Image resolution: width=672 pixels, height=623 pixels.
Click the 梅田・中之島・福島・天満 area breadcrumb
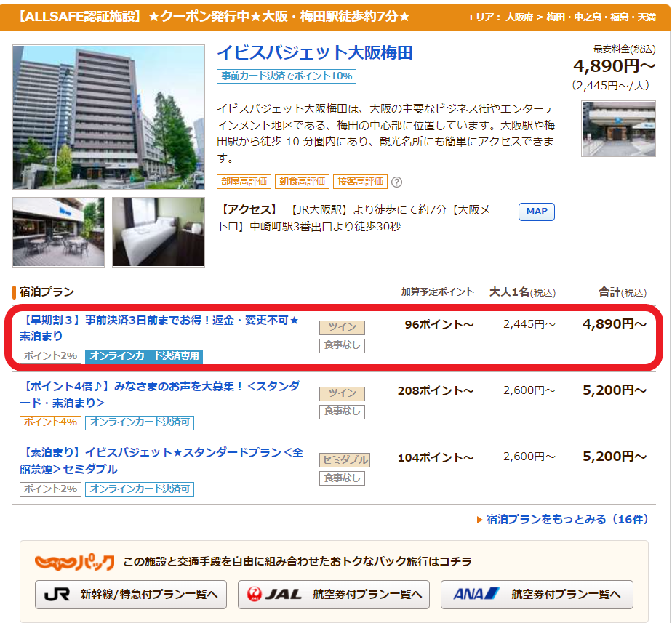pos(601,17)
